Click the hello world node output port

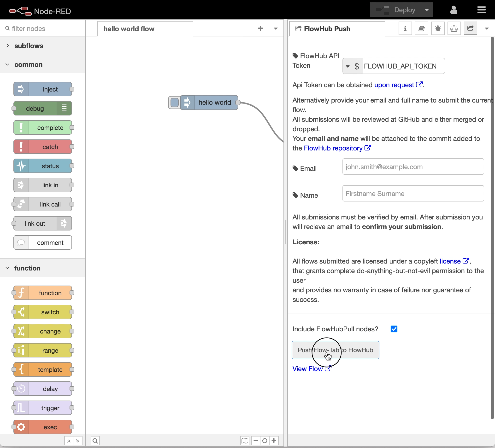click(238, 103)
